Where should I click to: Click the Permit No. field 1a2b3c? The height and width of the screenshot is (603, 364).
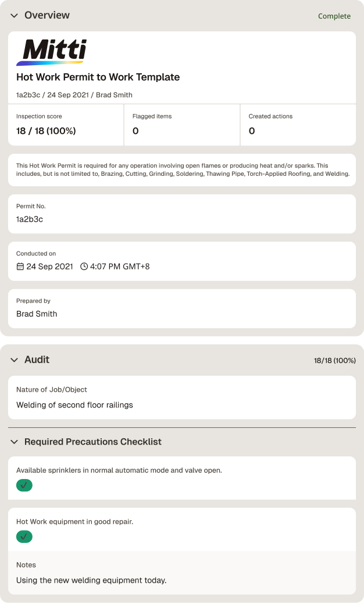(x=182, y=214)
